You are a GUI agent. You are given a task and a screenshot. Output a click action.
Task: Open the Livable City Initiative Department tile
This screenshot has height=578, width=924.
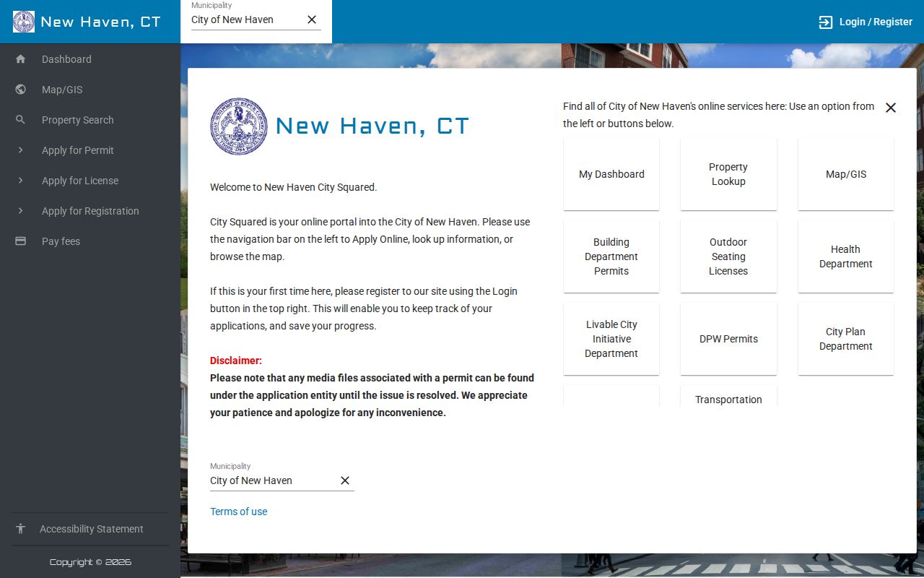click(x=611, y=339)
